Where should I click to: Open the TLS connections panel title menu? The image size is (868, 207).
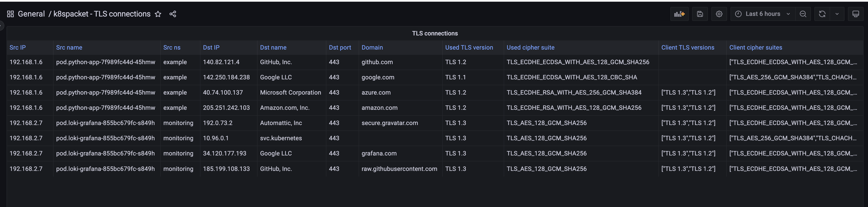(x=435, y=33)
